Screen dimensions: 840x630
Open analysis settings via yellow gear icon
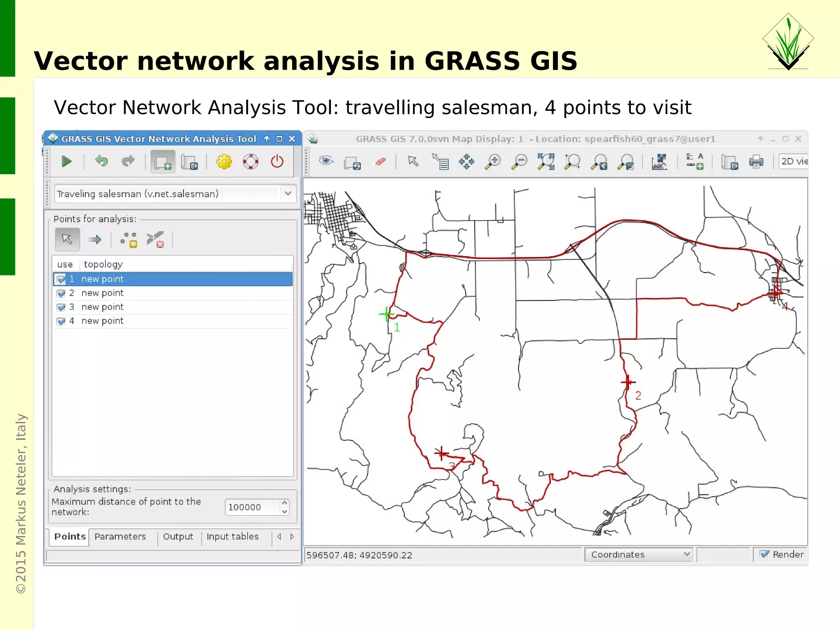coord(224,161)
